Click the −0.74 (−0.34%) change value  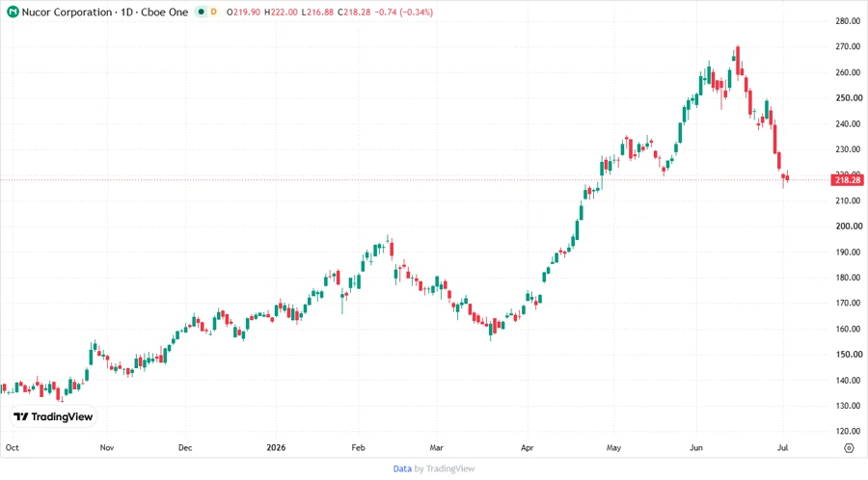click(403, 12)
